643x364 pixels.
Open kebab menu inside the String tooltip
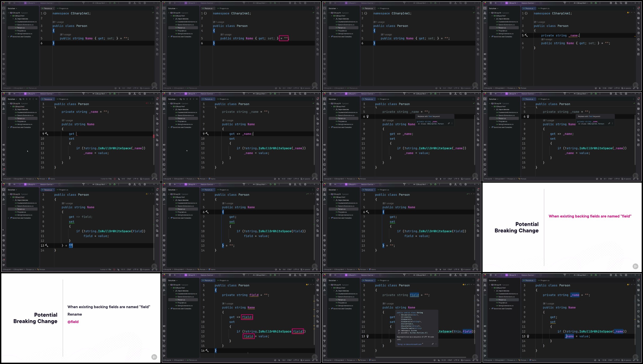pos(436,344)
